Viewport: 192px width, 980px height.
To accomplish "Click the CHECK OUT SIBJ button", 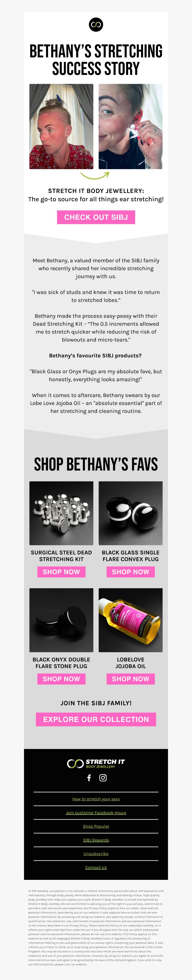I will pos(96,217).
